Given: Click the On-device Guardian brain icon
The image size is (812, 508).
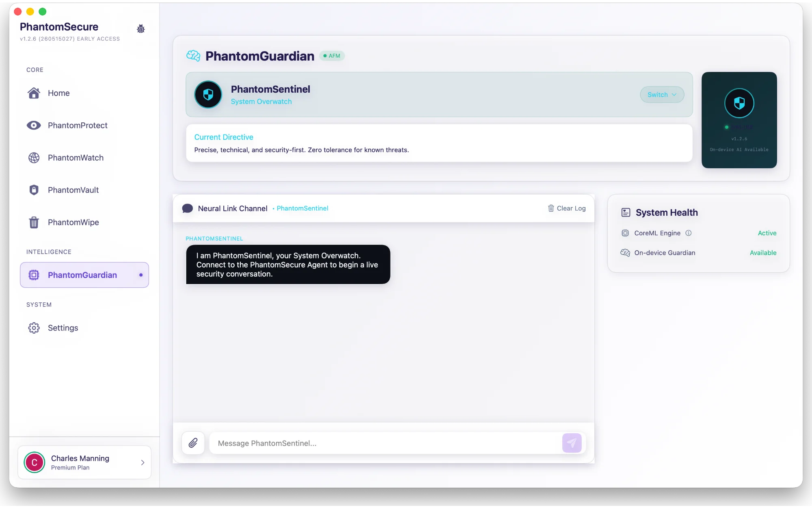Looking at the screenshot, I should (x=625, y=253).
